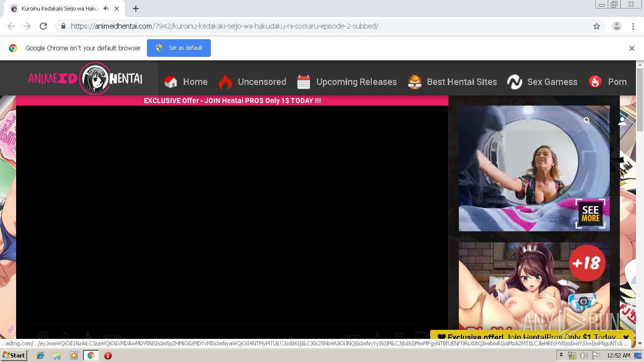Open the tray volume speaker icon
Image resolution: width=644 pixels, height=362 pixels.
584,355
